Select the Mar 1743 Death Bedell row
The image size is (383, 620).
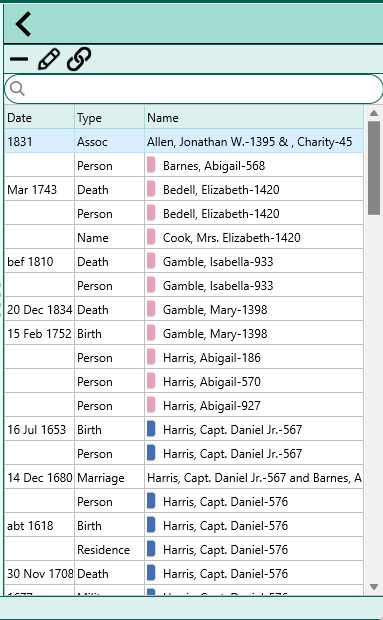click(x=184, y=189)
